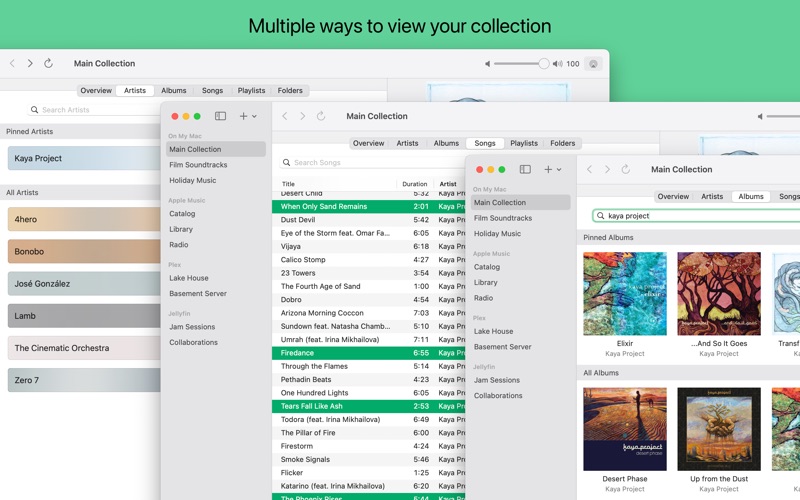
Task: Click forward arrow in the Albums window toolbar
Action: 607,169
